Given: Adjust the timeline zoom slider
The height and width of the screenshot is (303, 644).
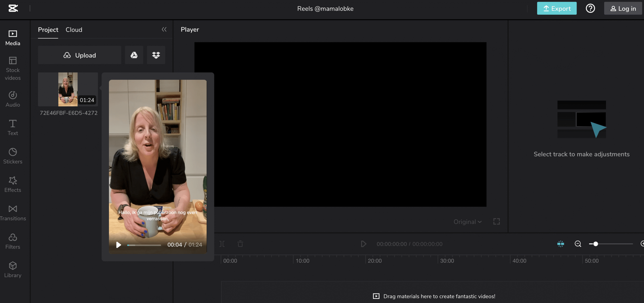Looking at the screenshot, I should tap(611, 244).
